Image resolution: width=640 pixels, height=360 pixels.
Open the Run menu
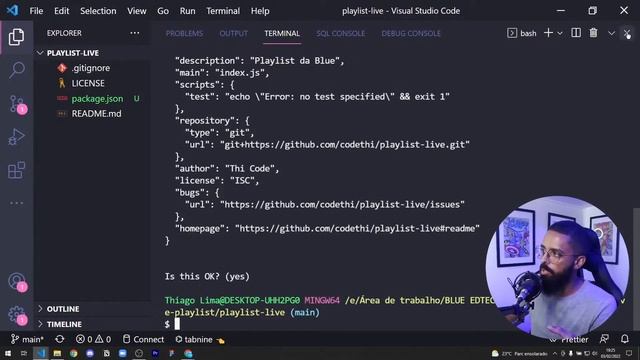coord(187,11)
